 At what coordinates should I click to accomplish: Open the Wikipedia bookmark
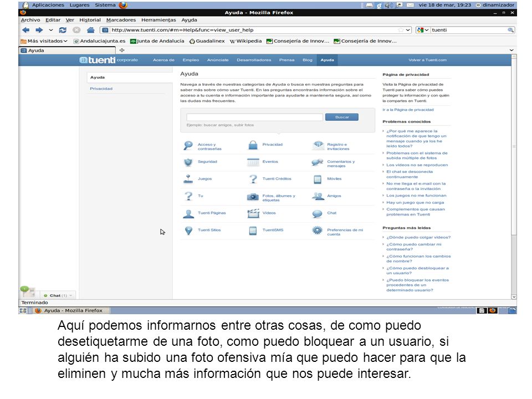coord(245,41)
